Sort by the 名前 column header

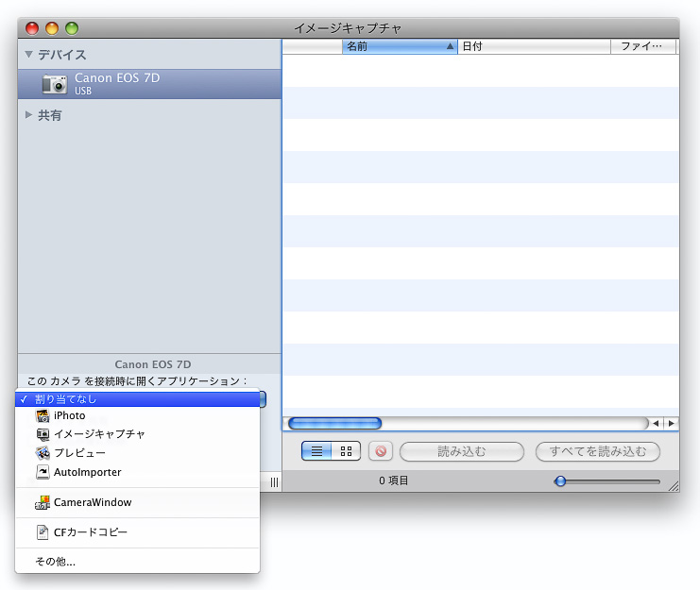click(399, 46)
